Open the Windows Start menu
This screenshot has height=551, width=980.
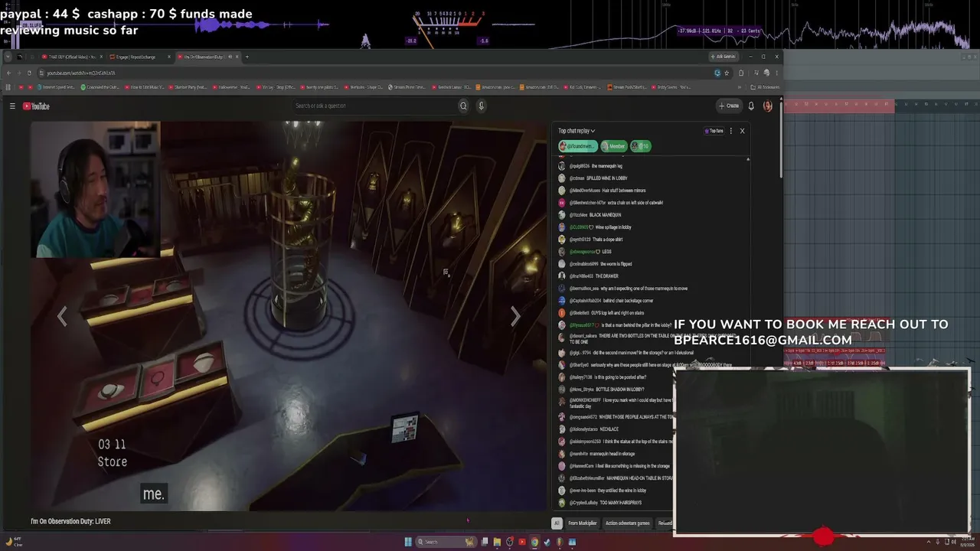click(x=407, y=542)
